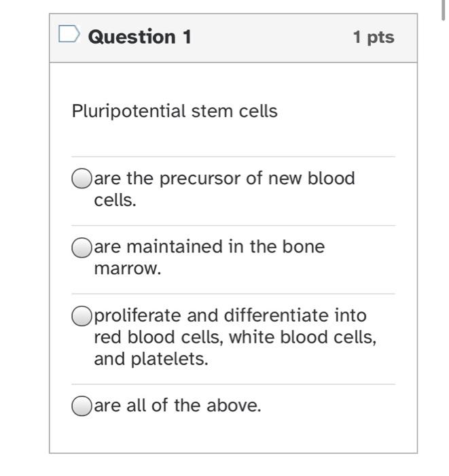Mark the 'proliferate and differentiate' radio button
This screenshot has width=449, height=476.
click(82, 316)
